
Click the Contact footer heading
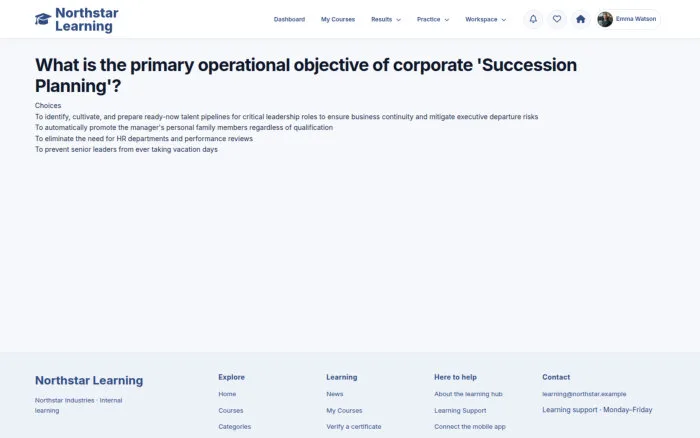click(x=556, y=377)
